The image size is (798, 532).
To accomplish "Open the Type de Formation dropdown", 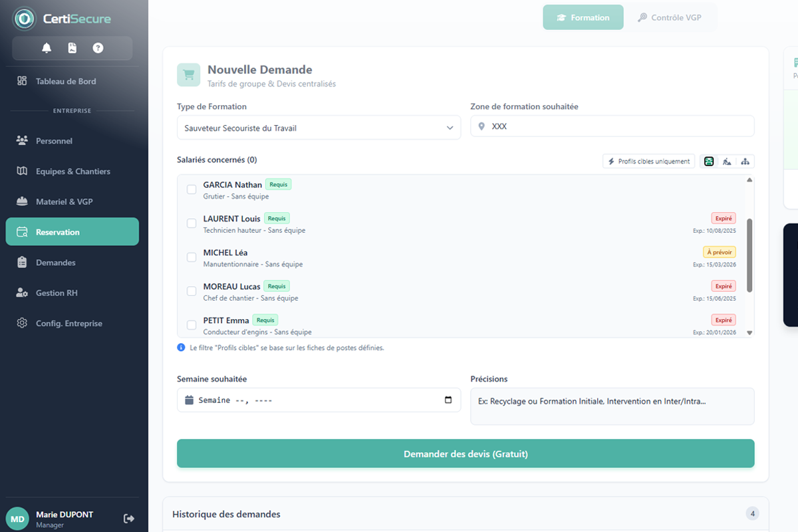I will pyautogui.click(x=319, y=128).
